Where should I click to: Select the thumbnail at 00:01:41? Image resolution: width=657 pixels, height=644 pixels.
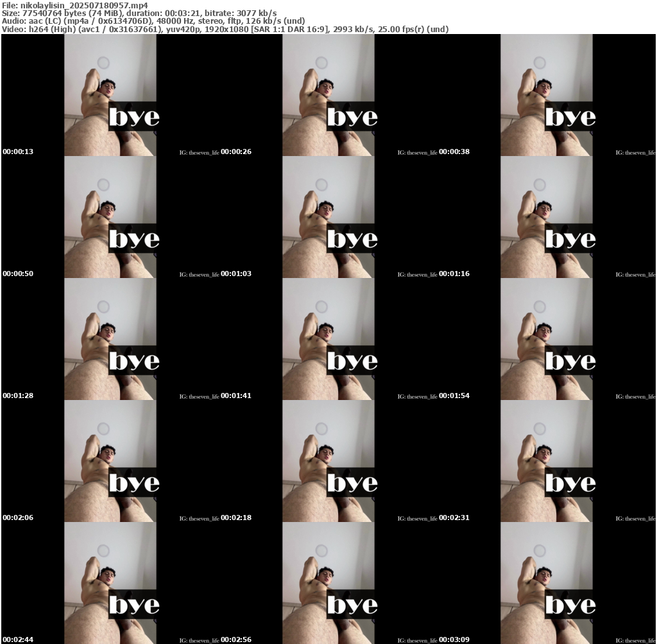point(328,339)
